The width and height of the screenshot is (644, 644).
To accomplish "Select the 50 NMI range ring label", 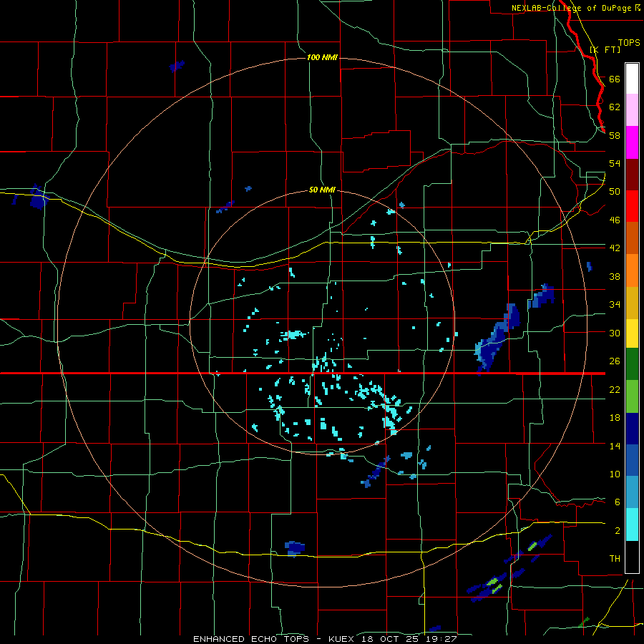I will coord(322,190).
